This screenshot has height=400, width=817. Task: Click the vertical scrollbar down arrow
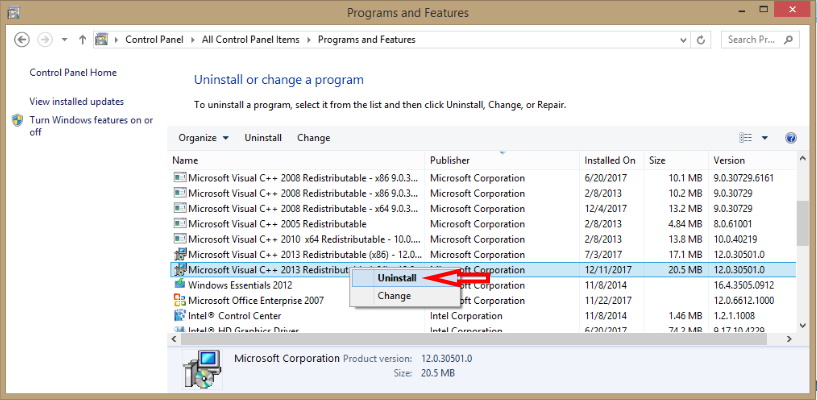click(x=803, y=326)
